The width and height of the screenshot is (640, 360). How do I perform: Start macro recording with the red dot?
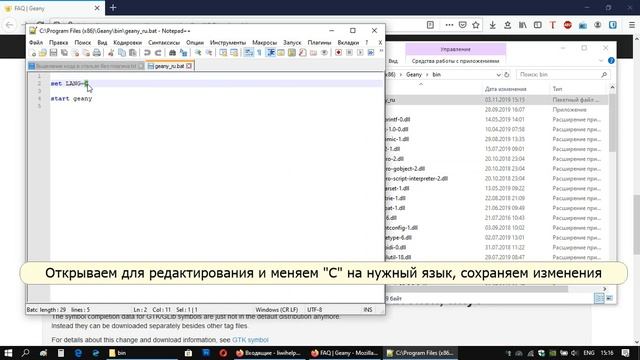pyautogui.click(x=338, y=53)
